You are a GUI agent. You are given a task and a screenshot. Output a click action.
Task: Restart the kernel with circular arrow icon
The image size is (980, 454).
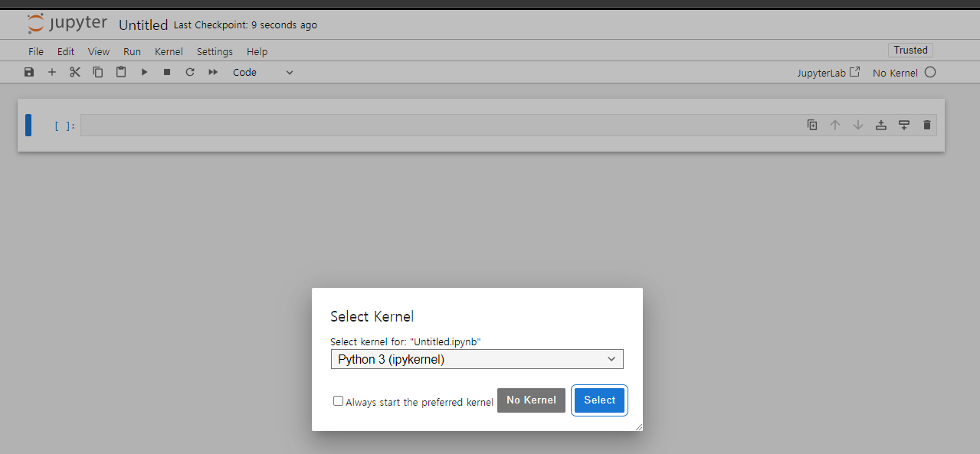190,72
